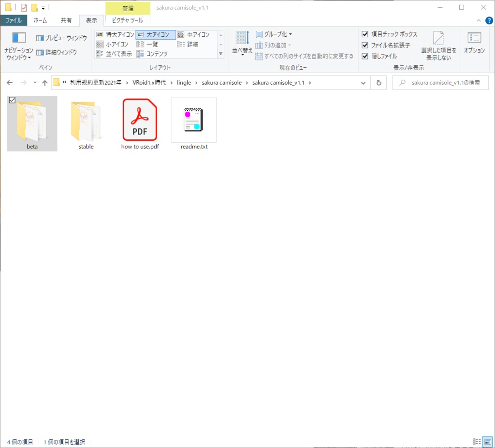Go up one folder level
The width and height of the screenshot is (495, 448).
click(x=45, y=83)
